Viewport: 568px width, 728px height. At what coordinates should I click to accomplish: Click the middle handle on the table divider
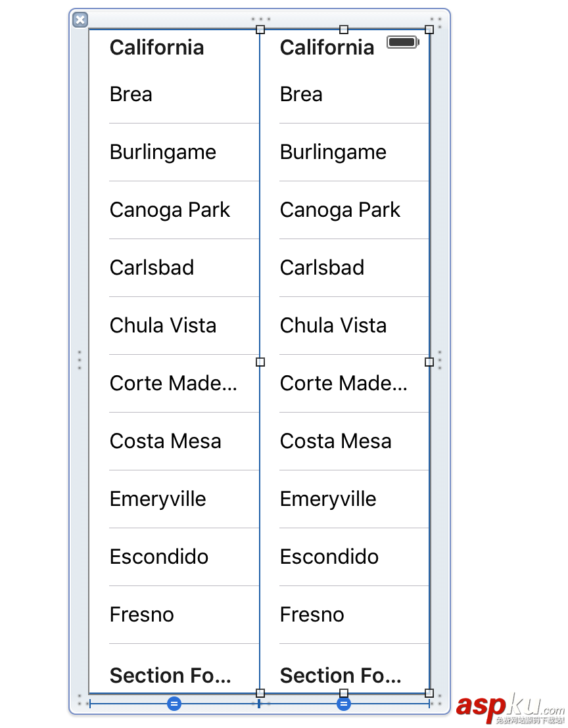tap(260, 362)
